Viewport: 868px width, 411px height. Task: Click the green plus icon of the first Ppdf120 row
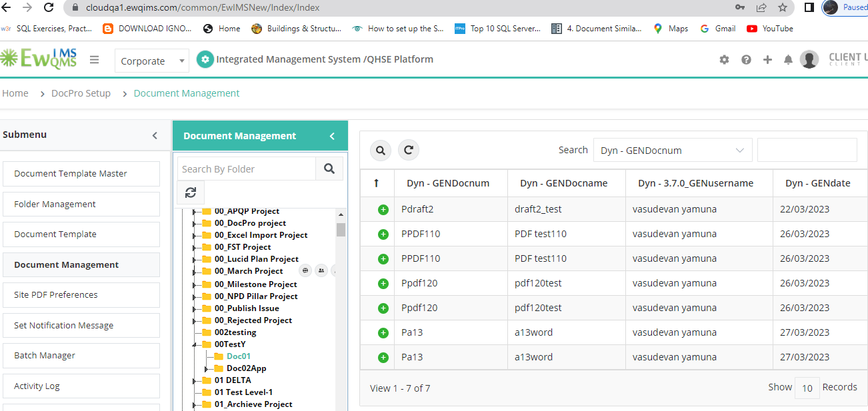(383, 284)
